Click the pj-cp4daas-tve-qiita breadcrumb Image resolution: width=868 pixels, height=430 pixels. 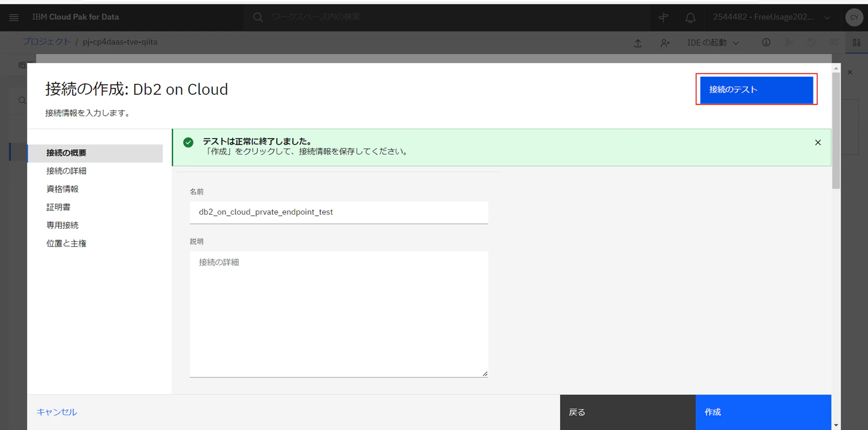(120, 42)
